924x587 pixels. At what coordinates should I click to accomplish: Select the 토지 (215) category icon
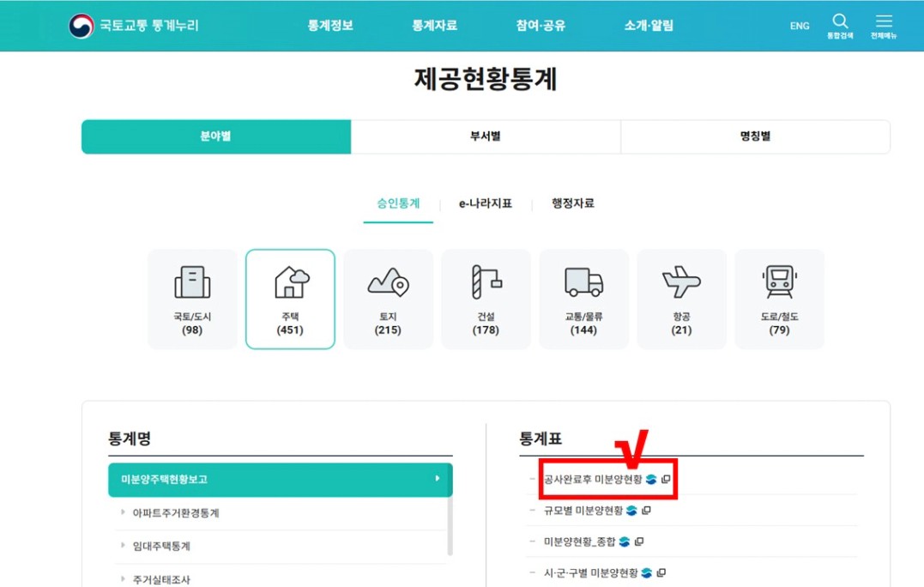(x=388, y=300)
